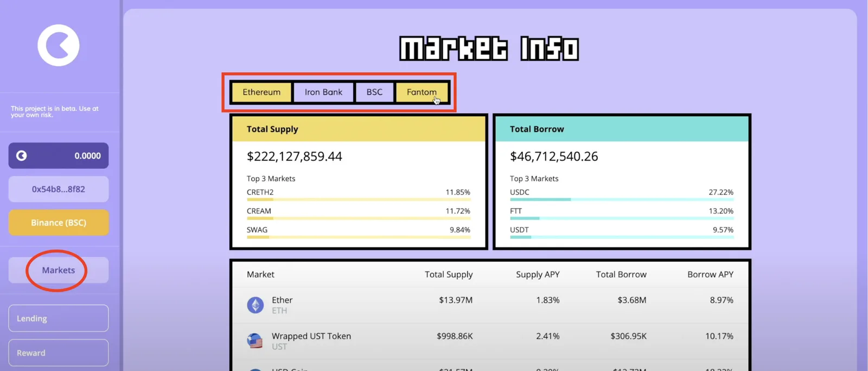Open the Reward section
This screenshot has width=868, height=371.
59,353
